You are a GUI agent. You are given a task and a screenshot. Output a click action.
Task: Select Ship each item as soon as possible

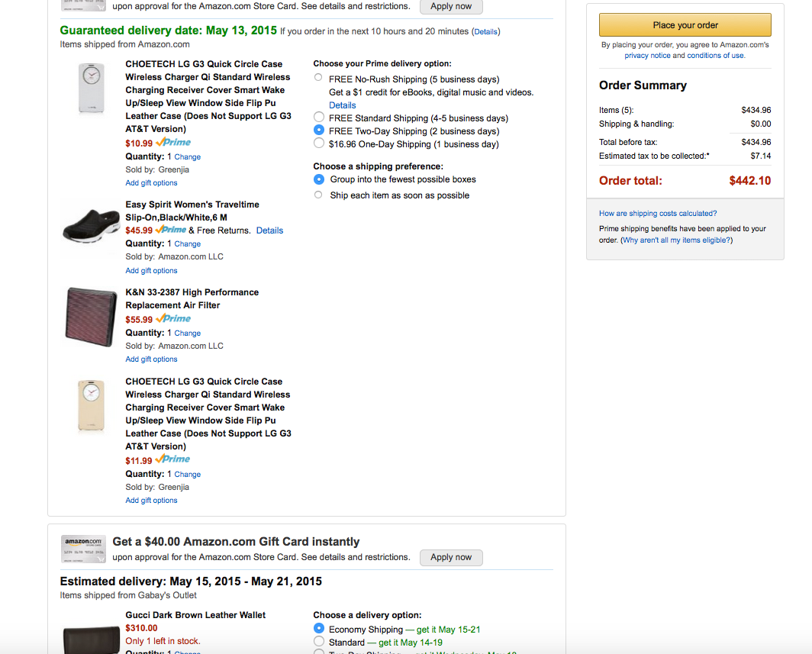click(x=318, y=195)
